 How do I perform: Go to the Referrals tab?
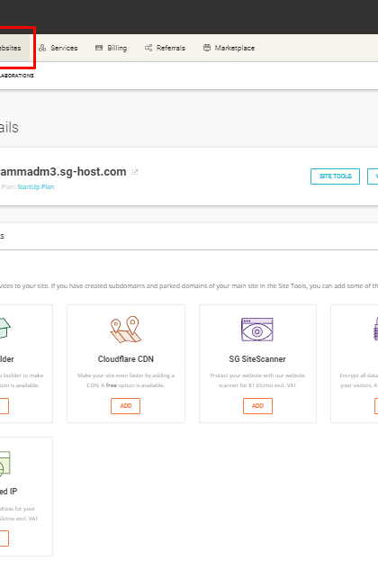(x=165, y=48)
